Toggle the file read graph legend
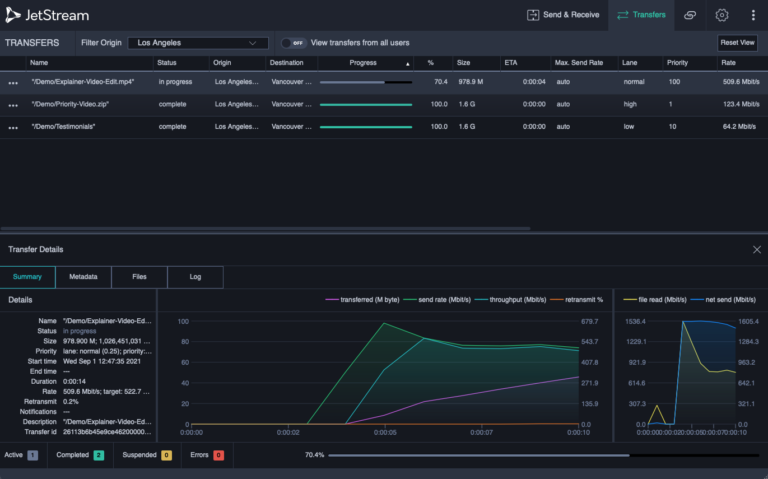Screen dimensions: 768x479 pyautogui.click(x=655, y=299)
